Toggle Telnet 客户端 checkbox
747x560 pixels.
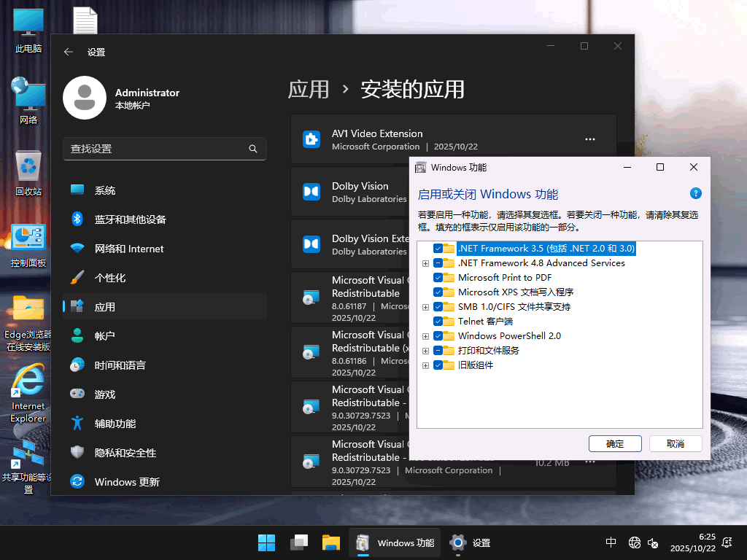pyautogui.click(x=438, y=322)
